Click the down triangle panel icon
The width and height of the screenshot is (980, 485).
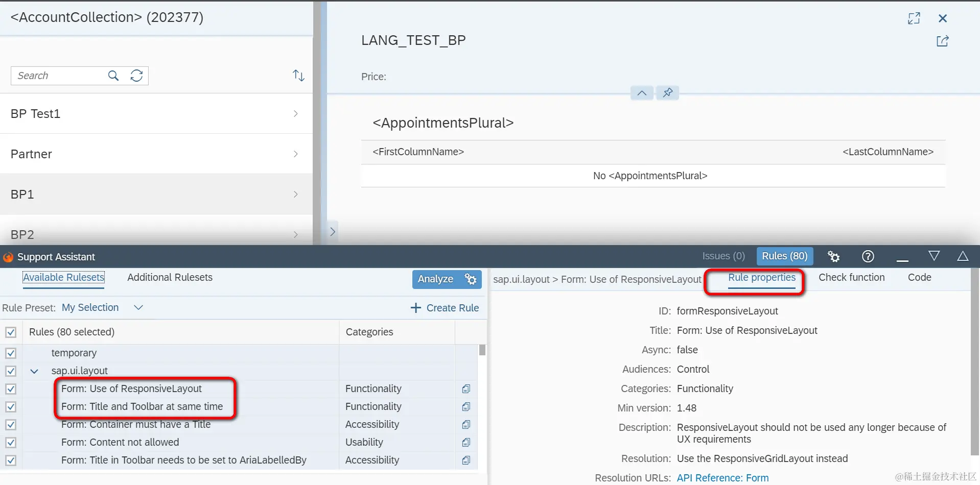934,256
